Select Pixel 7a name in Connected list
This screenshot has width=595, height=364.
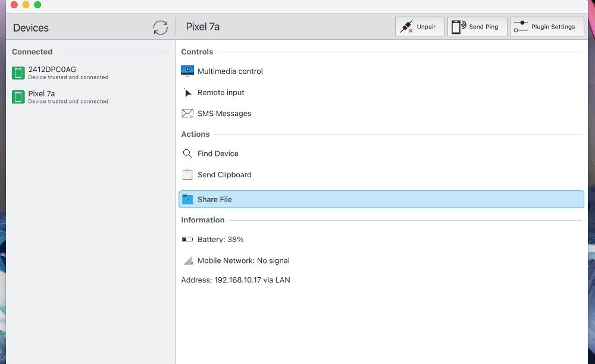[42, 93]
